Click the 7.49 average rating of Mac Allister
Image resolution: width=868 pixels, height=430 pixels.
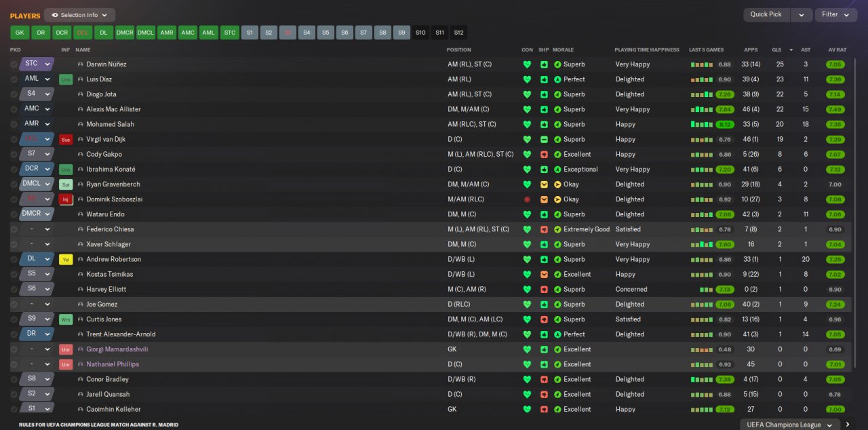[835, 109]
